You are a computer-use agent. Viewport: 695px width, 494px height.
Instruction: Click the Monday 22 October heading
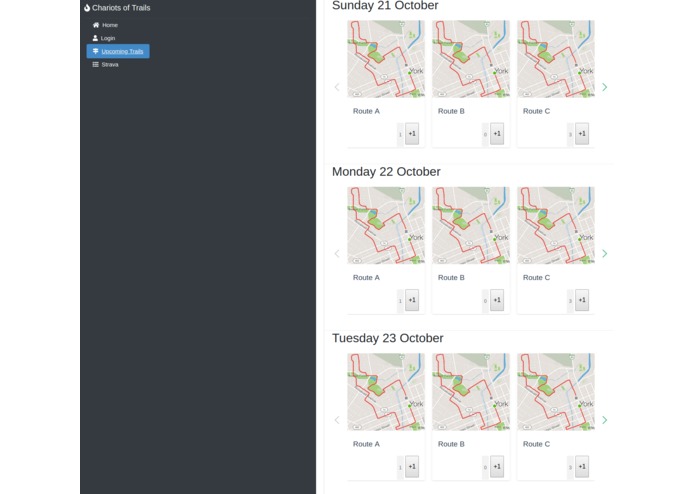point(386,172)
